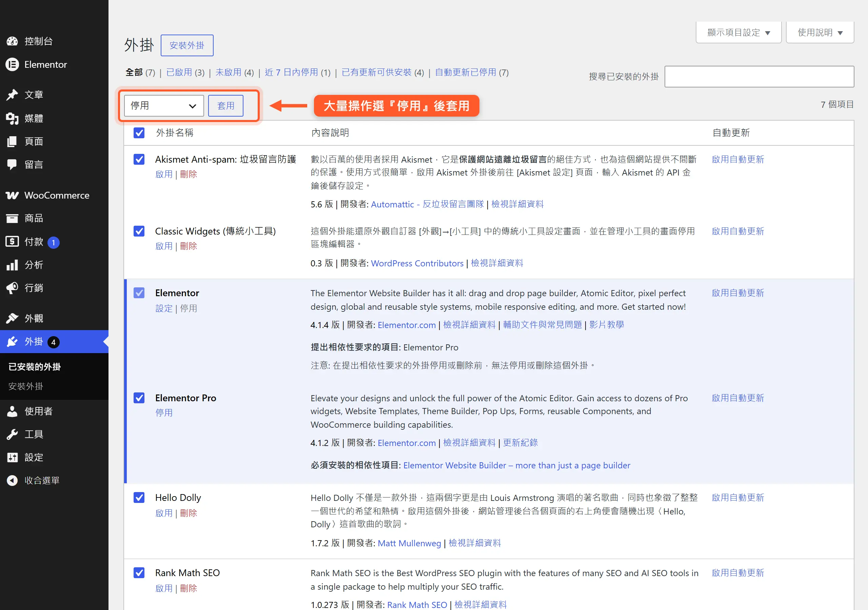
Task: Uncheck the Hello Dolly checkbox
Action: coord(139,497)
